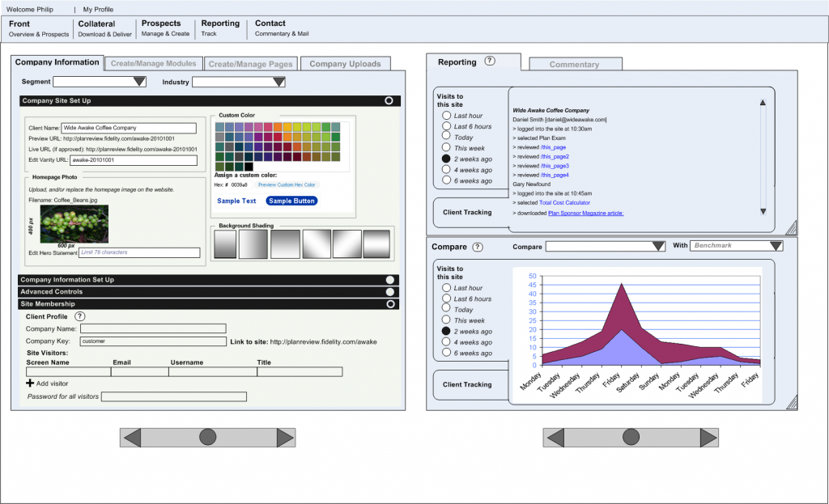Switch to the Commentary tab

(x=574, y=65)
